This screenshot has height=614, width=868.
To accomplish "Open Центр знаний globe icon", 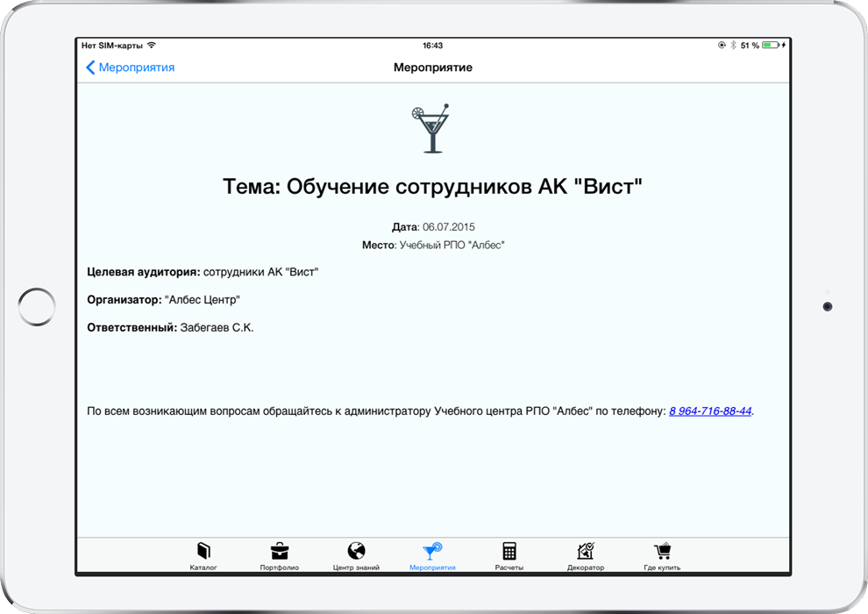I will click(x=356, y=552).
